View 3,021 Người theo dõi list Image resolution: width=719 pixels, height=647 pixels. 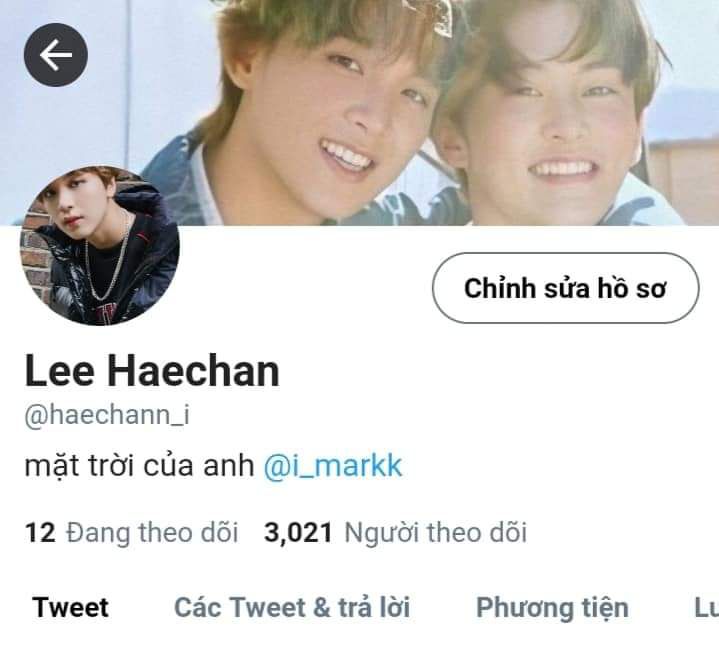pyautogui.click(x=395, y=533)
